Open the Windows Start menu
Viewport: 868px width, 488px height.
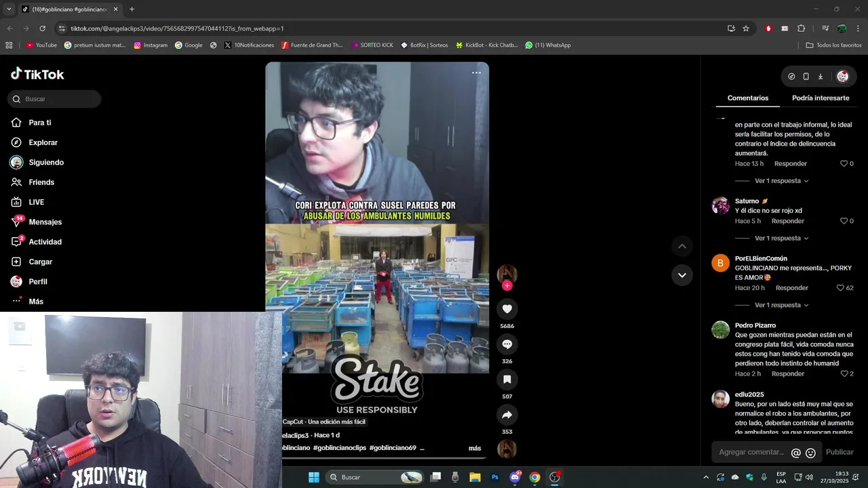tap(313, 477)
